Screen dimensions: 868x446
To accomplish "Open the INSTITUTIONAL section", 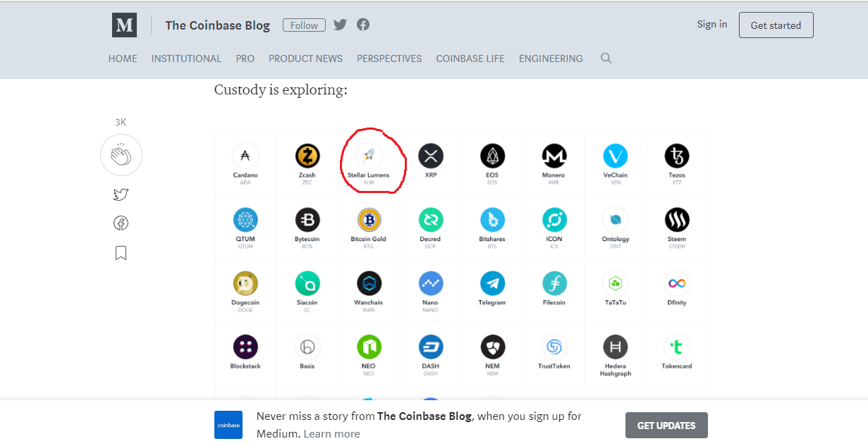I will pyautogui.click(x=186, y=58).
